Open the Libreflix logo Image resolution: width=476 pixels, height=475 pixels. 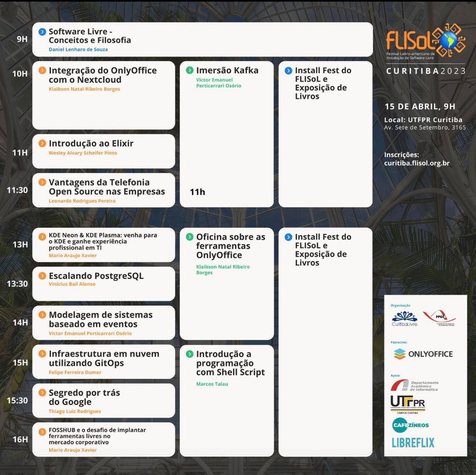coord(413,443)
